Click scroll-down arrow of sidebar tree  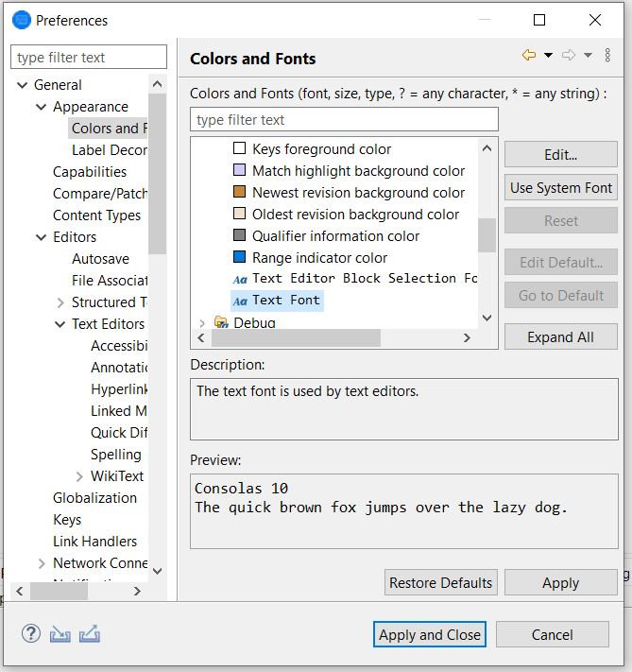tap(157, 571)
